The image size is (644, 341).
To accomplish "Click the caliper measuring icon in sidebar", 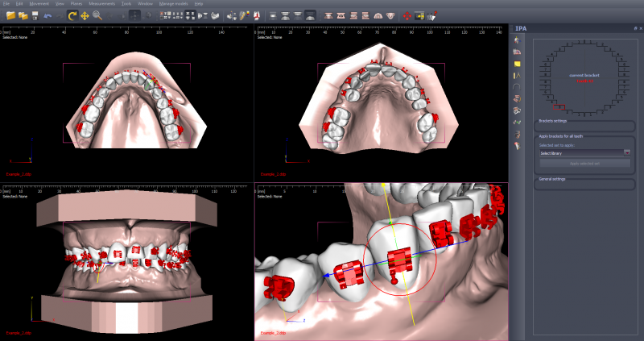I will pyautogui.click(x=518, y=74).
